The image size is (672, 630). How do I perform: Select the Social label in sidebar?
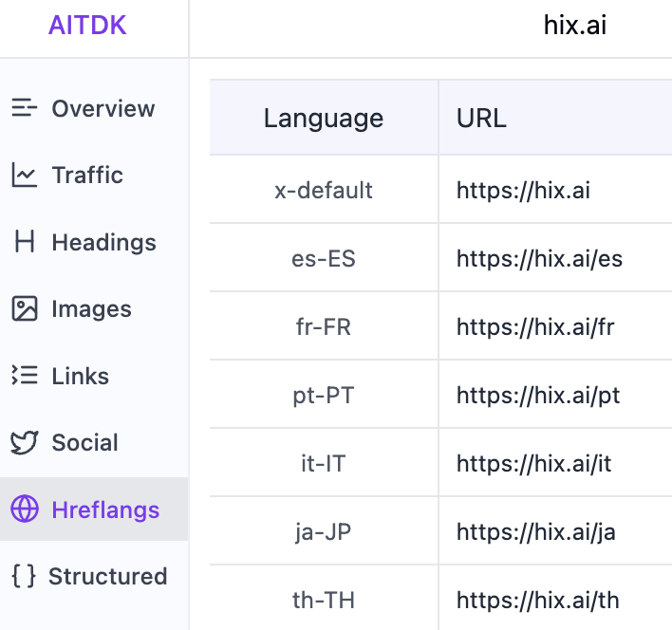(84, 443)
